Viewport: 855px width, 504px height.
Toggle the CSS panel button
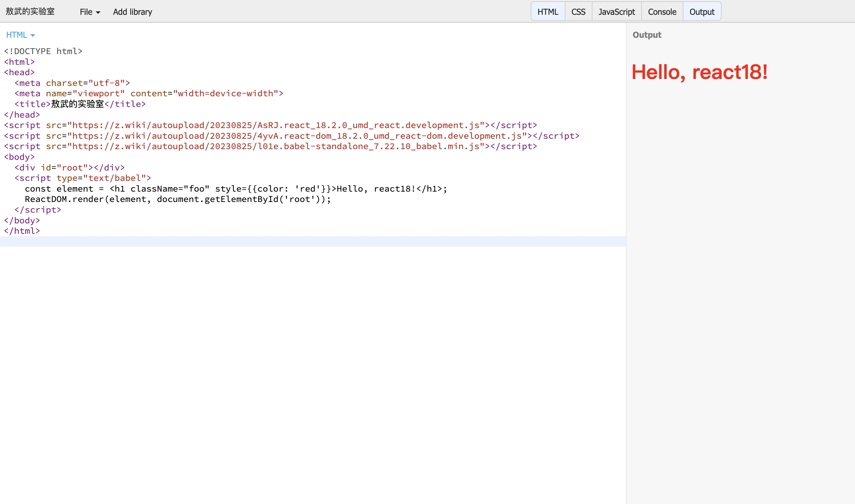click(578, 12)
